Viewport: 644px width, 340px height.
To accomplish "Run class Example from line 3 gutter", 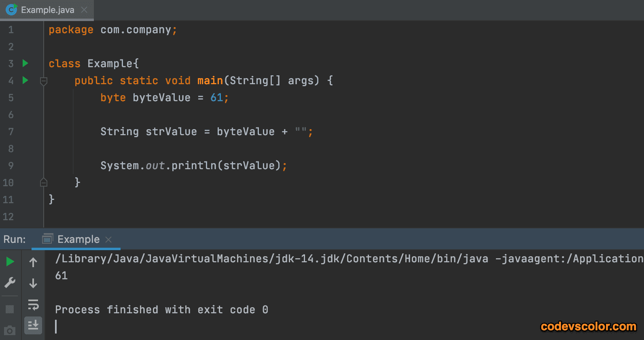I will point(25,63).
